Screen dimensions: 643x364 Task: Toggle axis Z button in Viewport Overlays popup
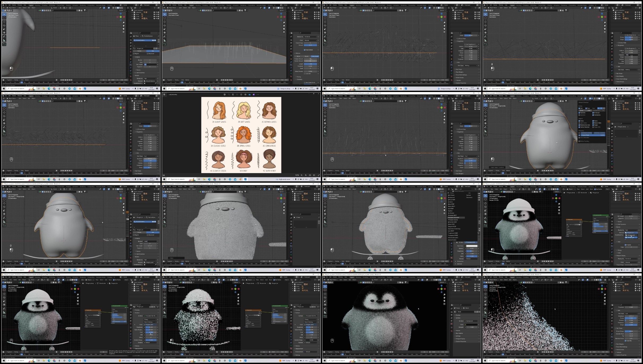(604, 108)
